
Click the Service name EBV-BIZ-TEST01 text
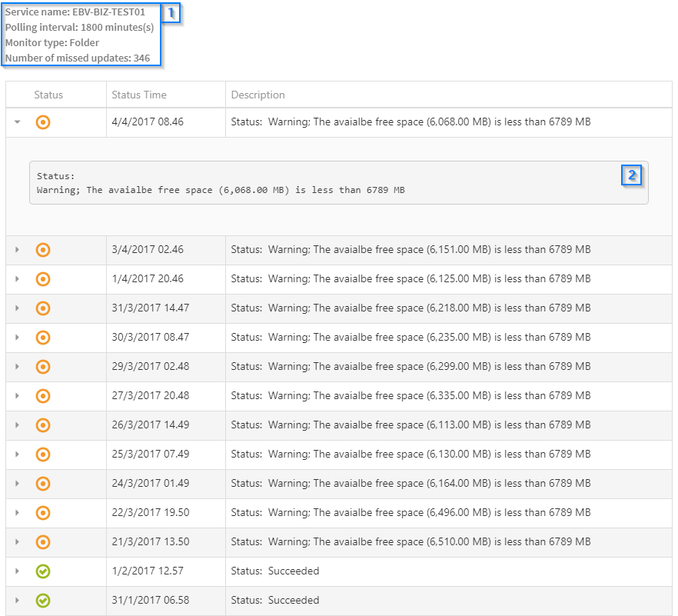pyautogui.click(x=75, y=12)
